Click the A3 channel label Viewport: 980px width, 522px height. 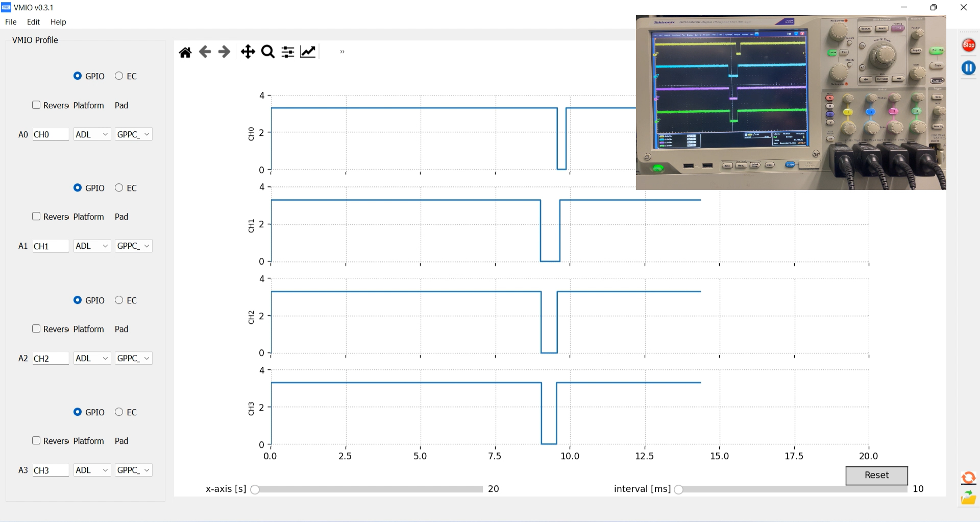tap(23, 470)
